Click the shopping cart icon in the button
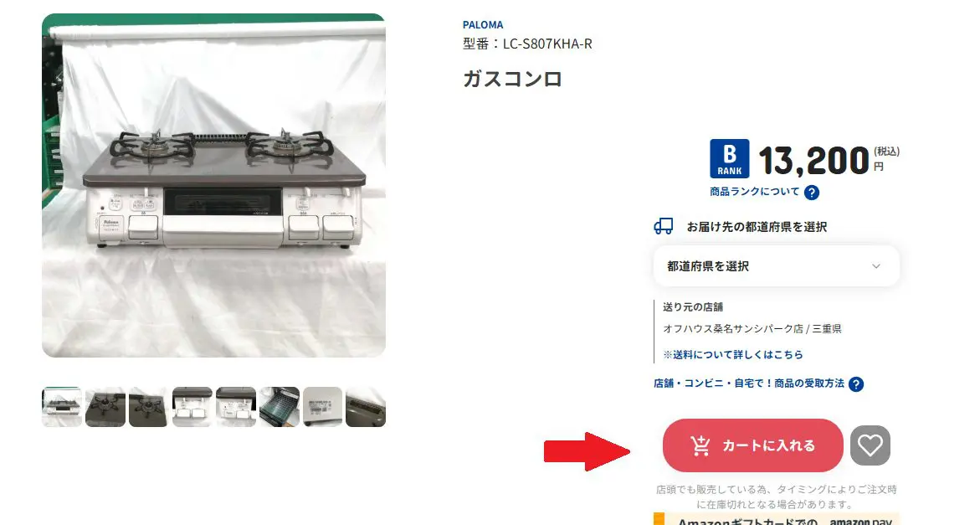The image size is (980, 525). 700,445
